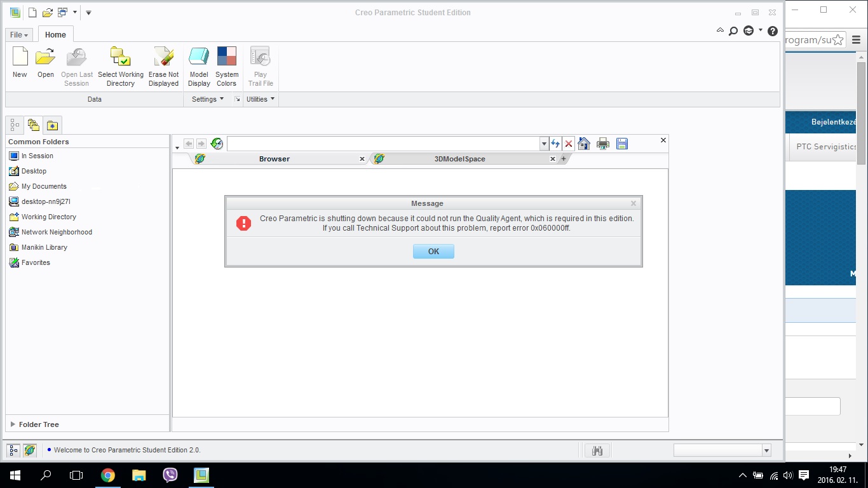Open the Help question mark icon
This screenshot has width=868, height=488.
coord(773,30)
